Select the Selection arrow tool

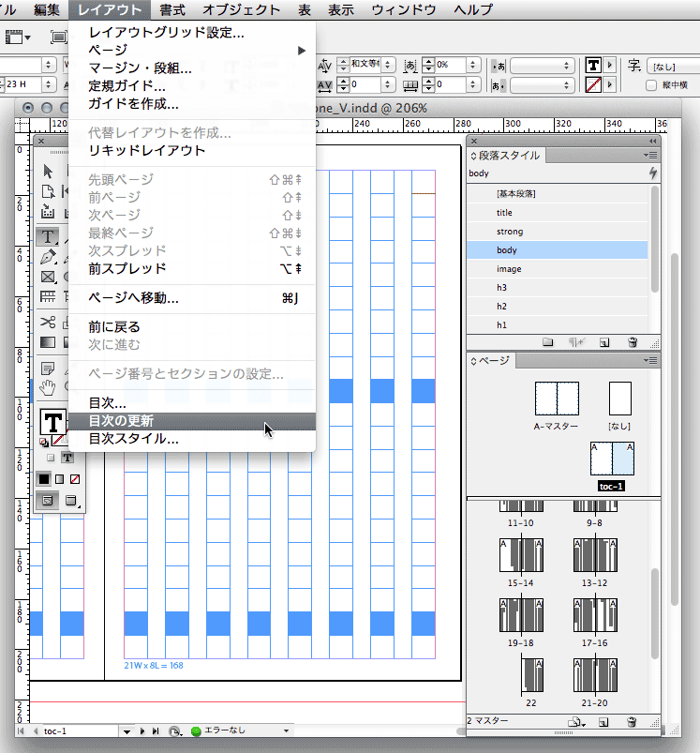[x=48, y=172]
